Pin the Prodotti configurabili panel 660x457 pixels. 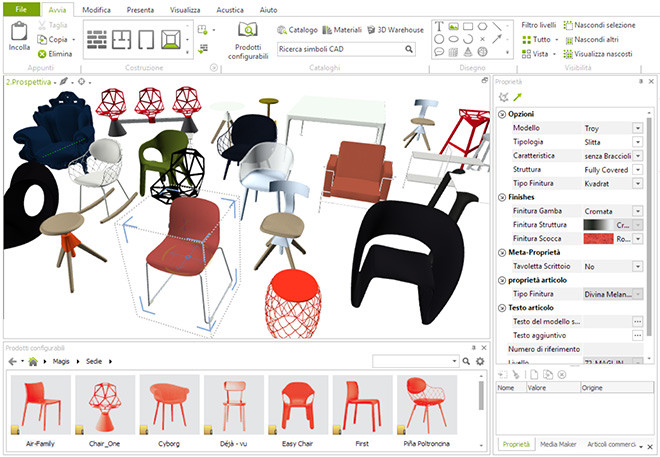click(x=474, y=348)
